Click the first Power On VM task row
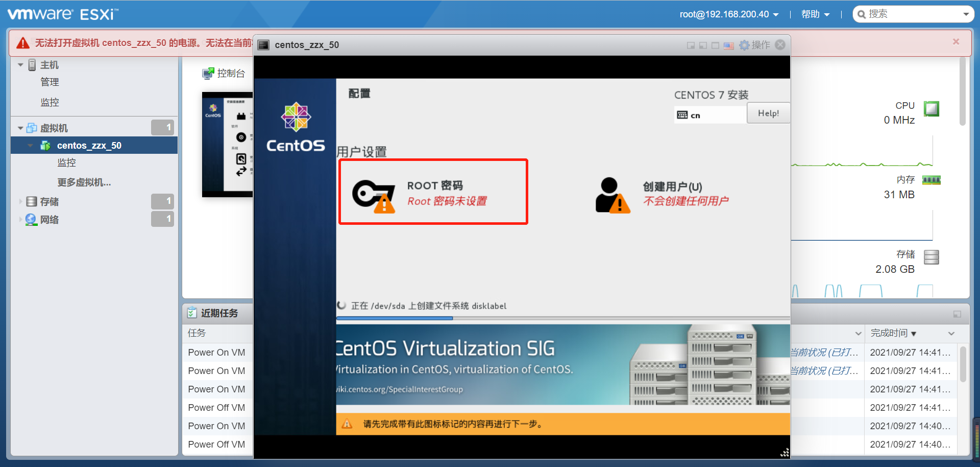This screenshot has height=467, width=980. (216, 353)
